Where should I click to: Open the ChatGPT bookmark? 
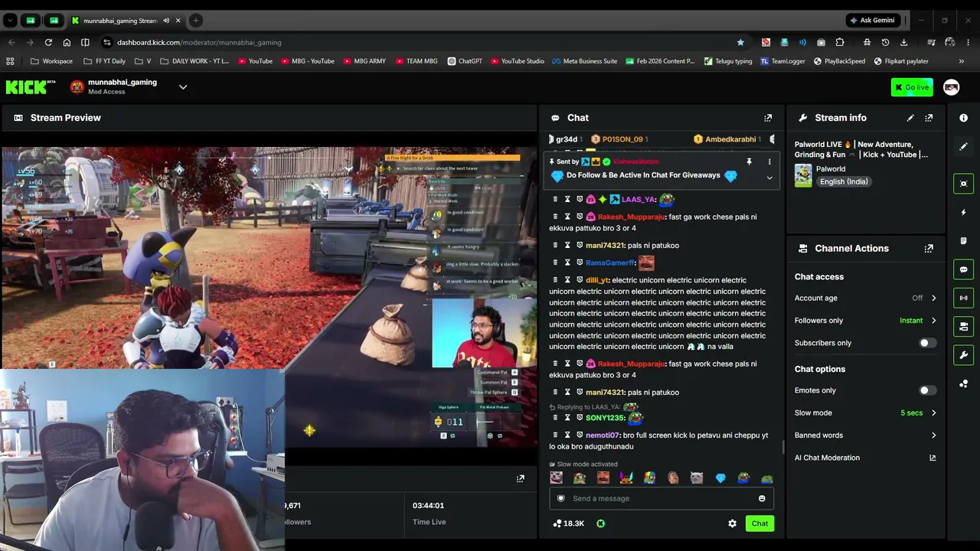click(x=465, y=61)
